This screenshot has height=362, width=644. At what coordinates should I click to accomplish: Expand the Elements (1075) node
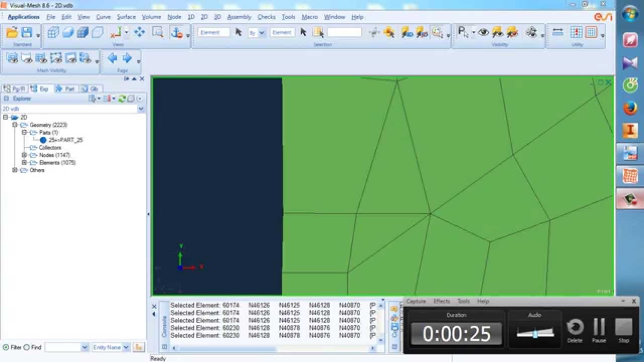(24, 162)
